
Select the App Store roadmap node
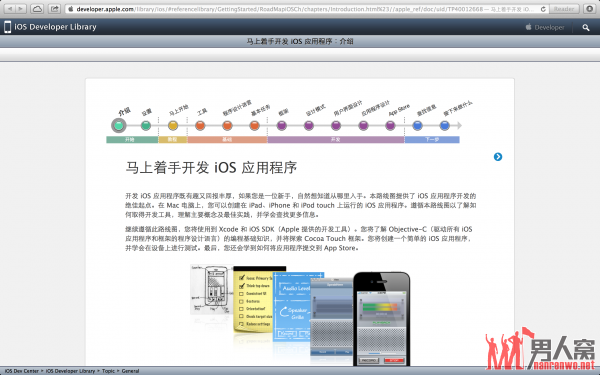click(x=390, y=125)
